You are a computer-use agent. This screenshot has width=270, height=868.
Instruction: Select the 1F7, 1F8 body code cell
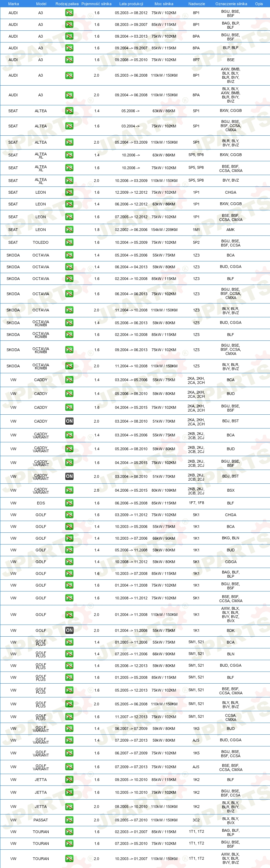196,503
